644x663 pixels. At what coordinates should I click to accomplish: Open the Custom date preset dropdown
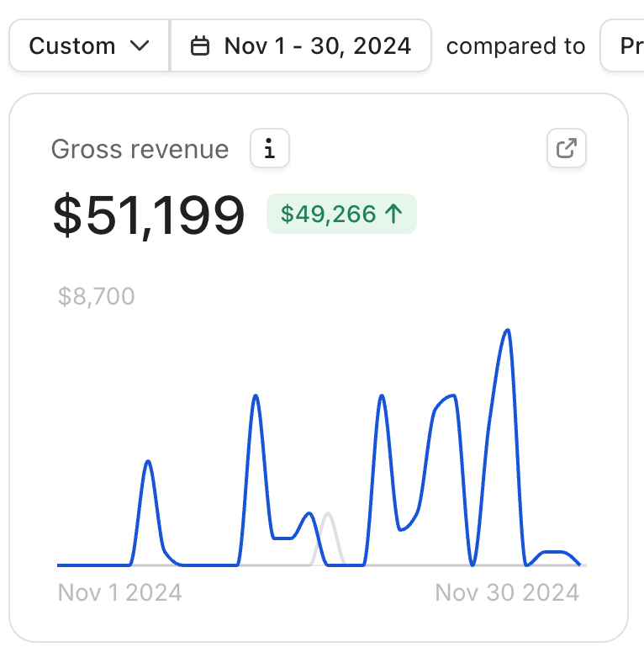click(x=88, y=45)
